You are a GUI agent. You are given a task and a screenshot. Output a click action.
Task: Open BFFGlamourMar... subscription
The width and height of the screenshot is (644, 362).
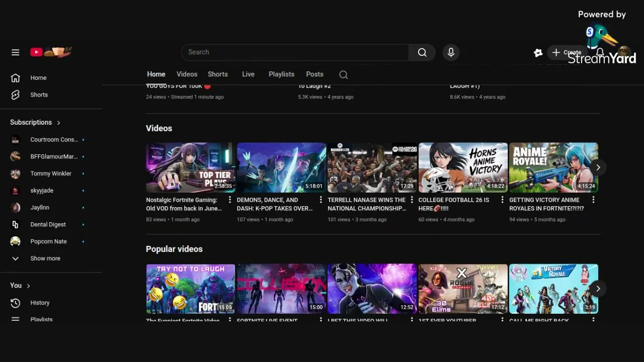click(x=50, y=156)
